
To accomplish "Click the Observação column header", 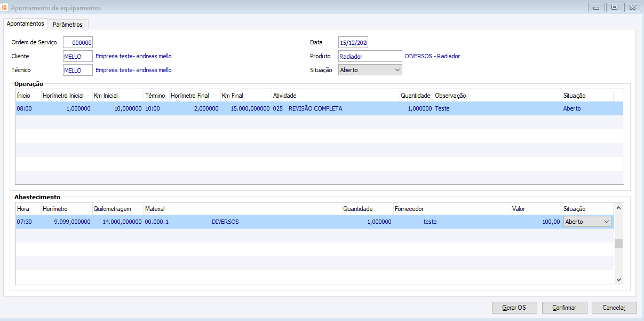I will point(498,96).
